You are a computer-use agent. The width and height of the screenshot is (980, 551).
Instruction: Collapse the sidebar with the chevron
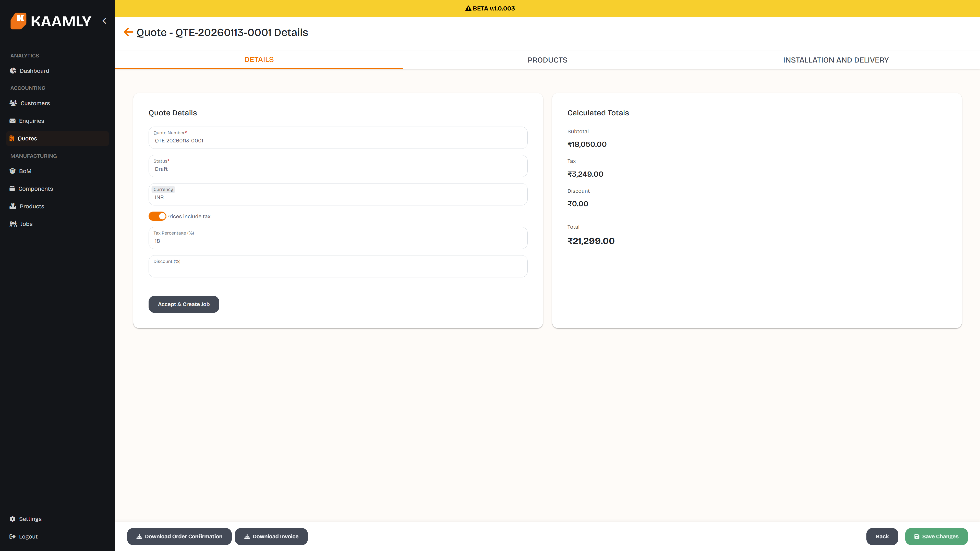(104, 21)
